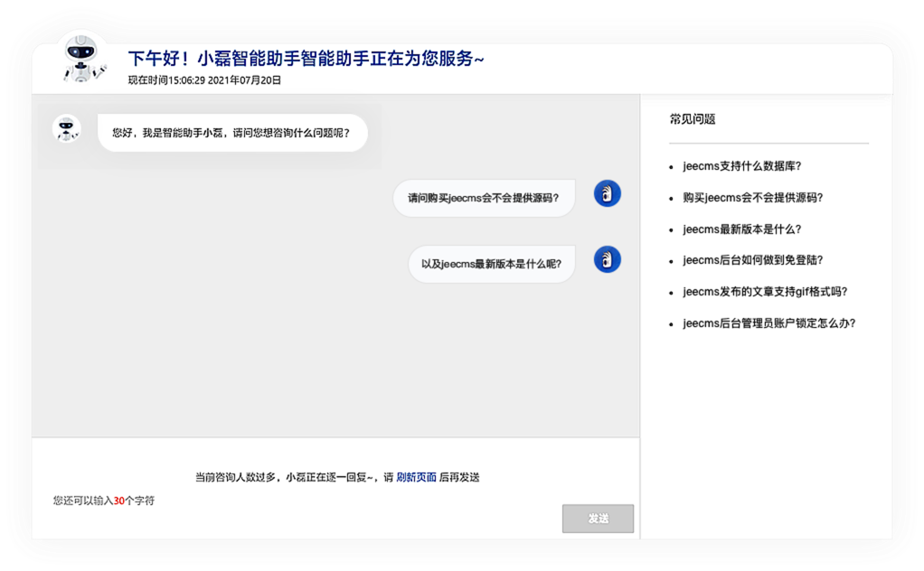Click user avatar next to the 源码 question
The width and height of the screenshot is (924, 571).
(x=607, y=193)
